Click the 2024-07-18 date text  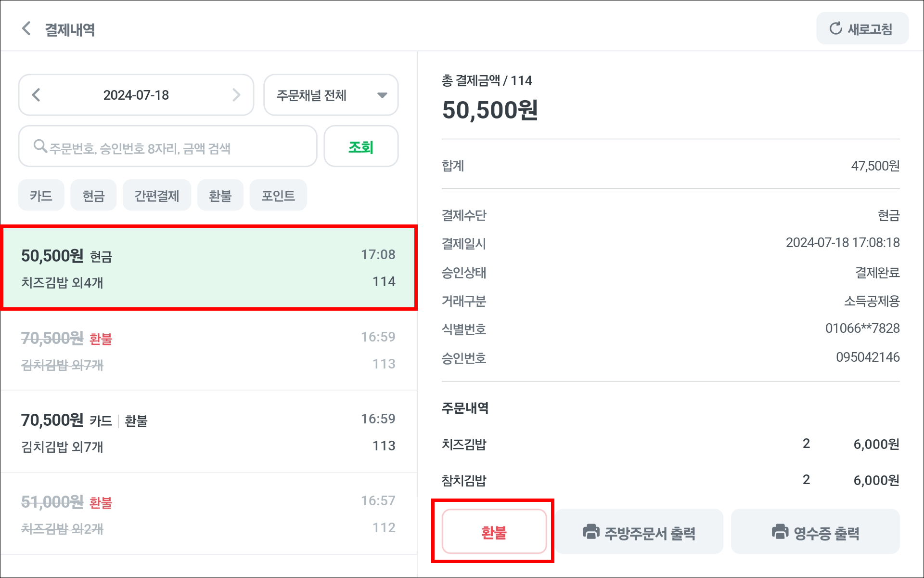tap(136, 95)
